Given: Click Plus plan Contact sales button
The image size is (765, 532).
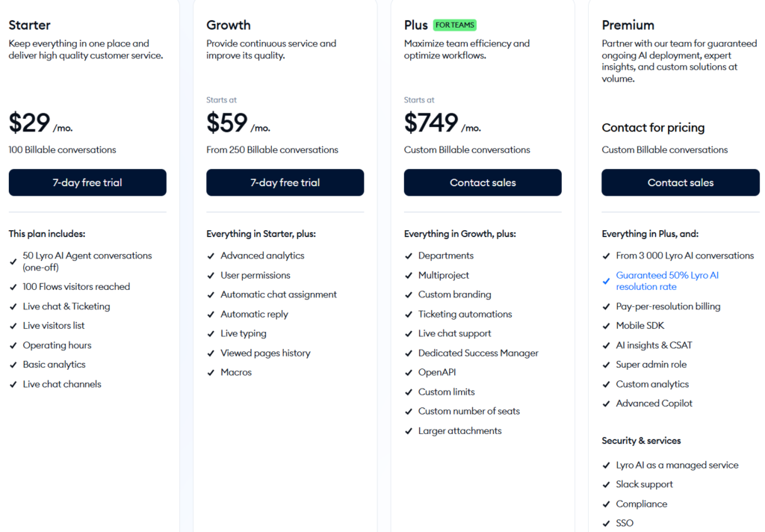Looking at the screenshot, I should (483, 182).
